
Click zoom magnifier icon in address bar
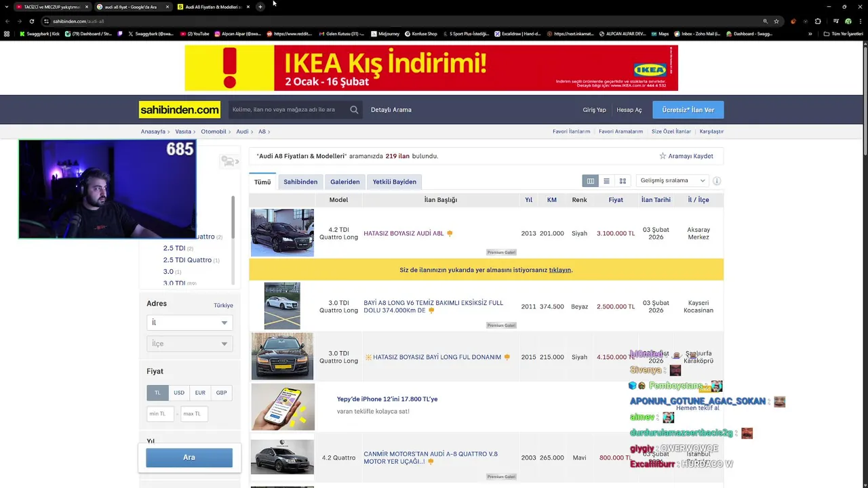coord(765,21)
